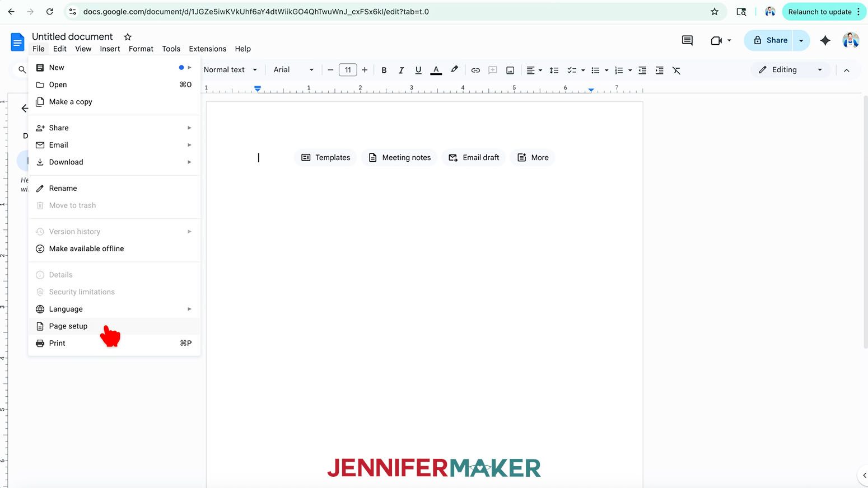868x488 pixels.
Task: Select Open in the File menu
Action: coord(114,85)
